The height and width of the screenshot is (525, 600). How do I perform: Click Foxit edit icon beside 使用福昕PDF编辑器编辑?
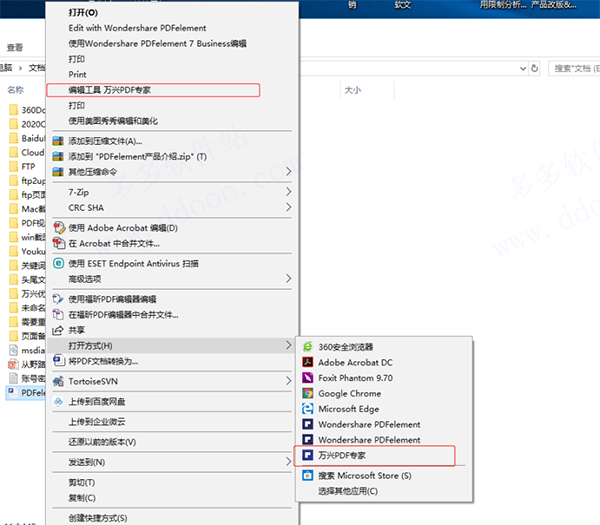coord(58,299)
